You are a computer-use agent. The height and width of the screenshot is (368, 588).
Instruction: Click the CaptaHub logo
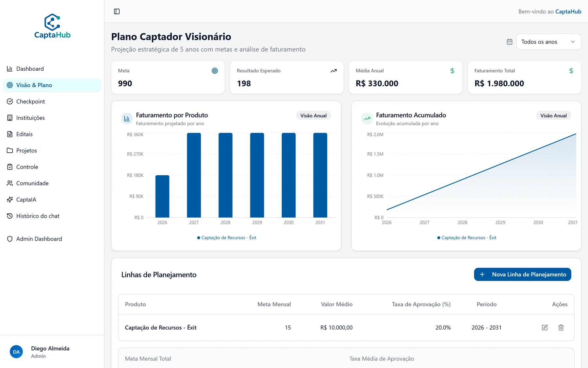(52, 26)
